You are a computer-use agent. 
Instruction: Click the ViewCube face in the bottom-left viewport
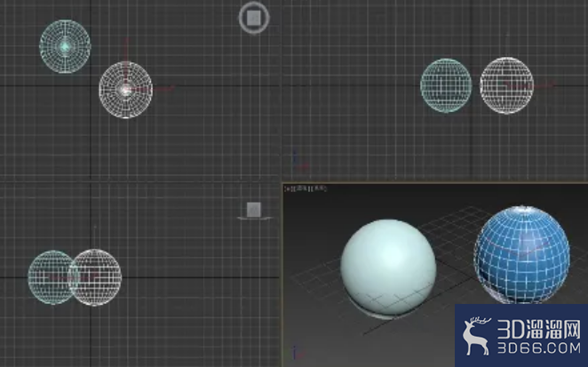tap(254, 210)
